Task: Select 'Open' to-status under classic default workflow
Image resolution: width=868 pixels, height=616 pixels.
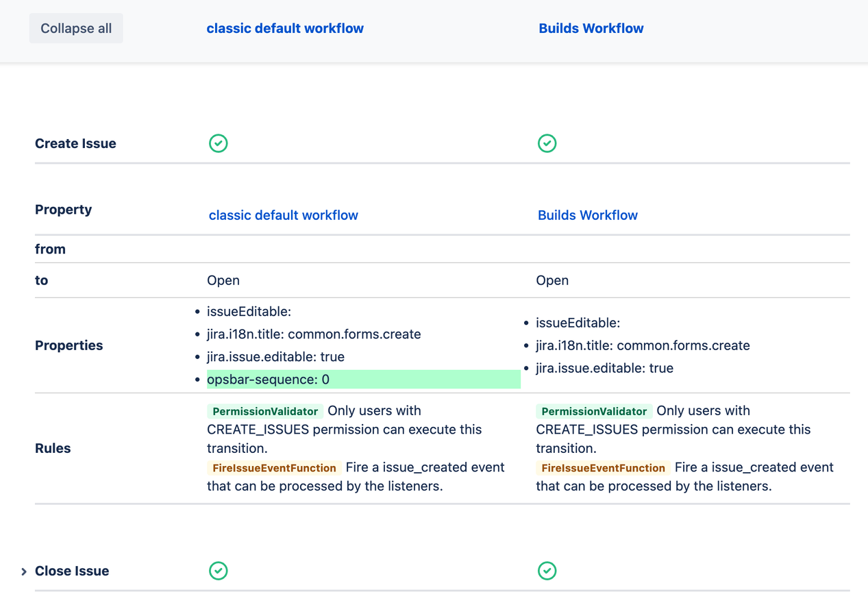Action: click(223, 280)
